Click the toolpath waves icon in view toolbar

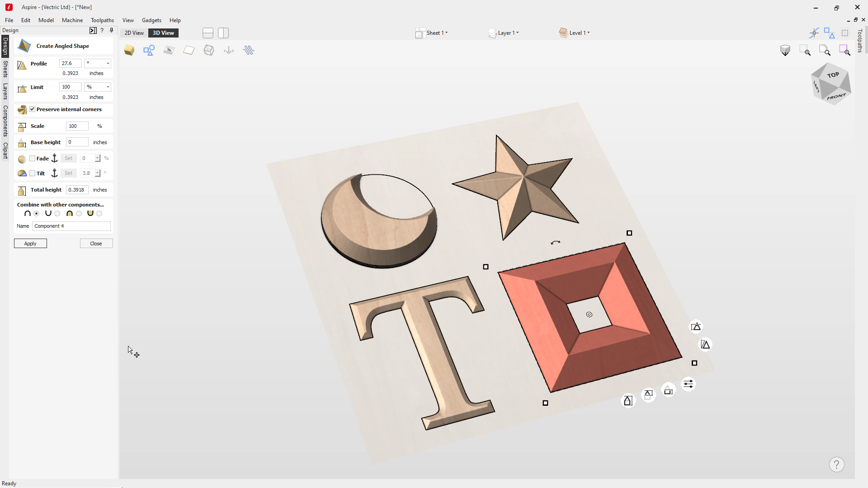point(249,50)
